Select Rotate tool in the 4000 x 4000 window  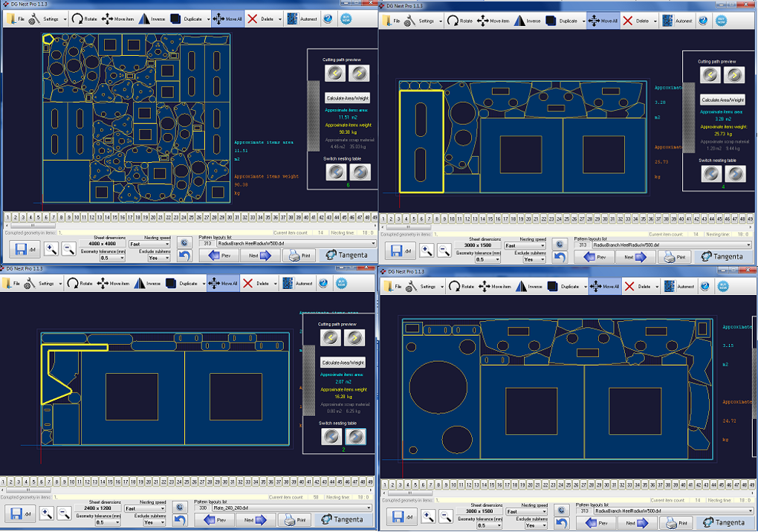(x=84, y=19)
